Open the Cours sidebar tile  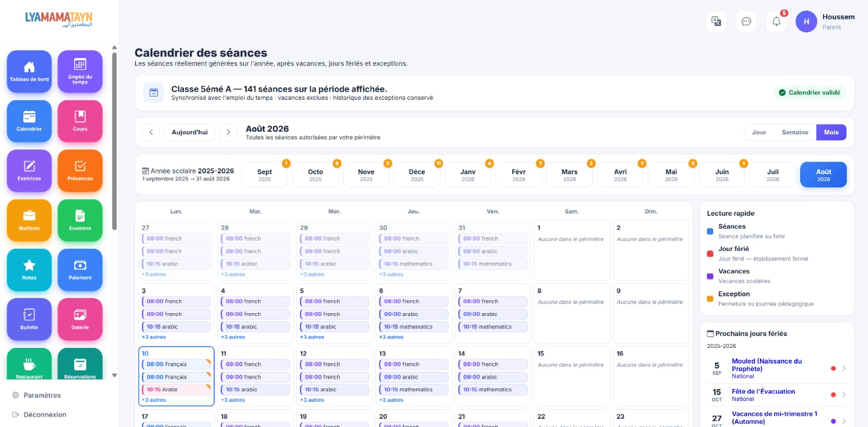coord(80,121)
